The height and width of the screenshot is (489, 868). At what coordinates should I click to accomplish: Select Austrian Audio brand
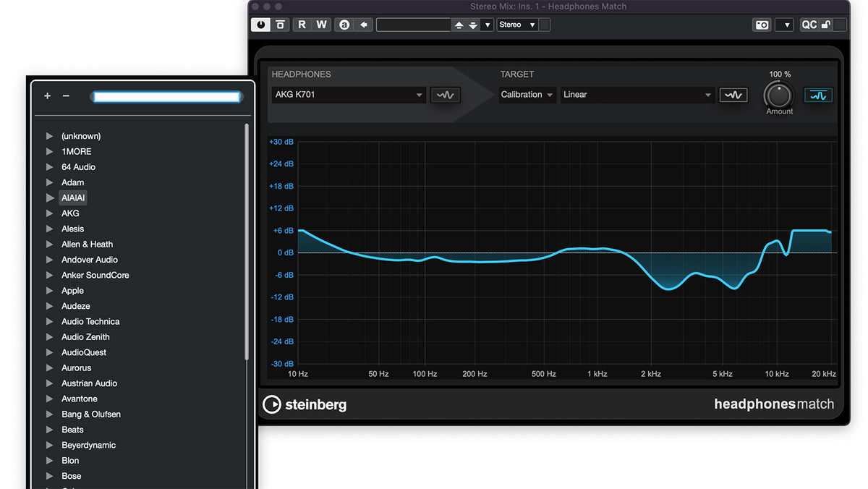click(x=89, y=383)
